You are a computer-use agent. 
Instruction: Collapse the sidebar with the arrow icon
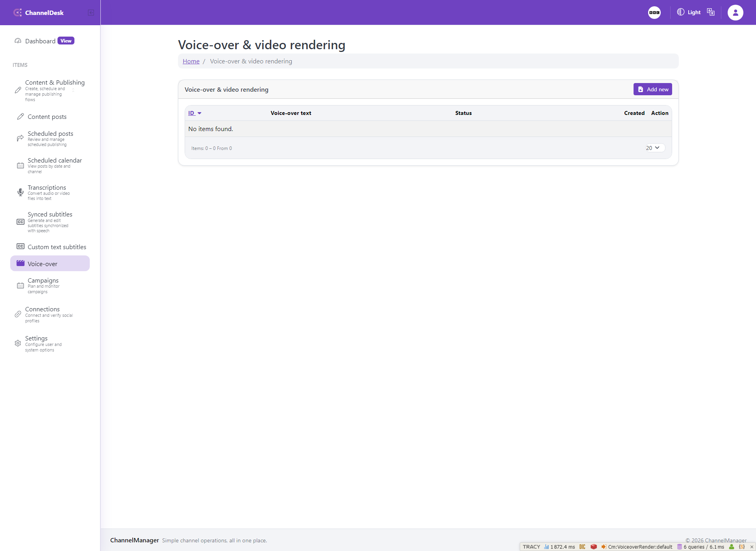tap(91, 13)
